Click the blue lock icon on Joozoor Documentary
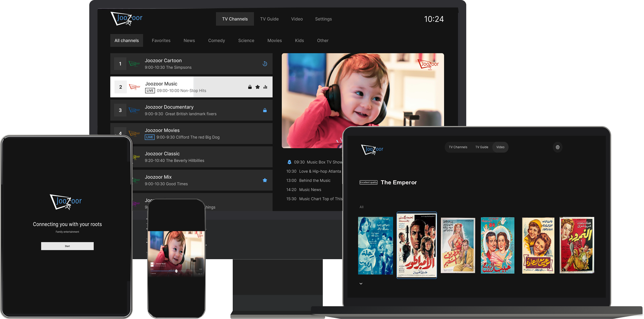 click(x=264, y=110)
